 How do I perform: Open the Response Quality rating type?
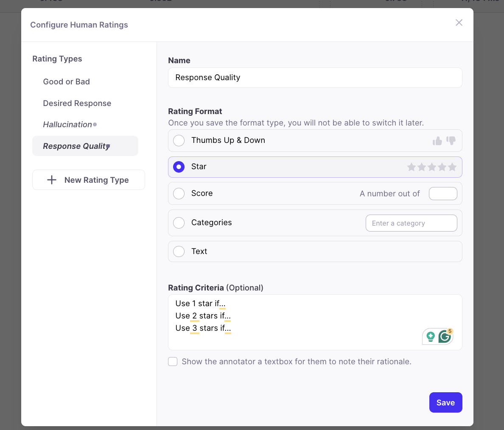pos(85,146)
